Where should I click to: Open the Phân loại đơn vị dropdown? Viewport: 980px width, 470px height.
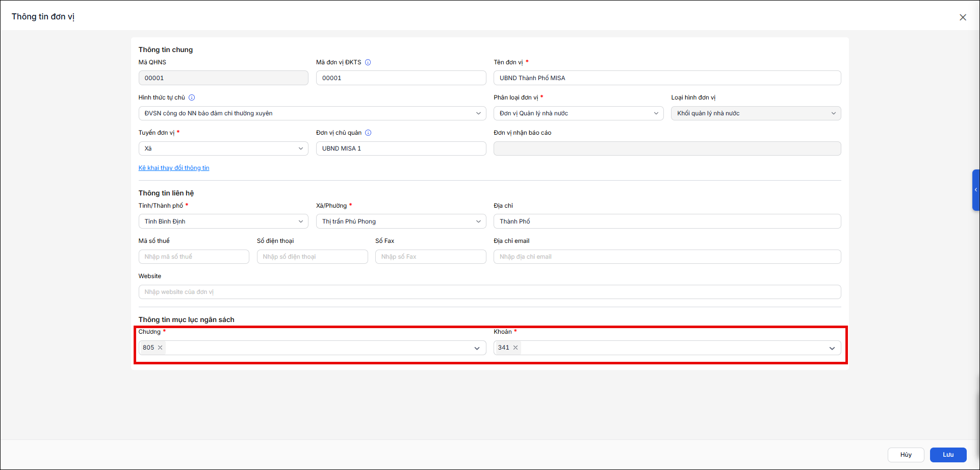click(578, 113)
